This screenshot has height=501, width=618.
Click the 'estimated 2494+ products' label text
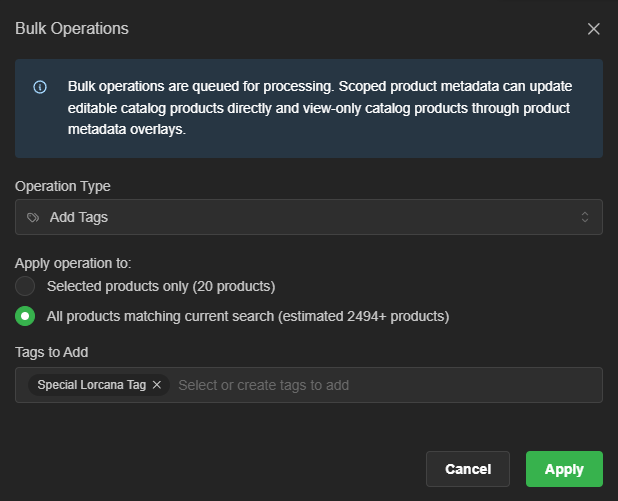click(x=364, y=316)
